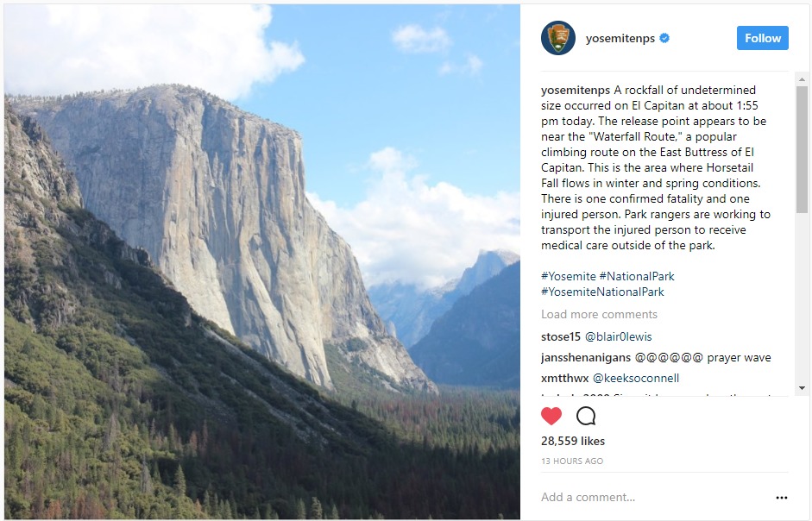Image resolution: width=812 pixels, height=521 pixels.
Task: Click the yosemitenps profile avatar
Action: (x=557, y=38)
